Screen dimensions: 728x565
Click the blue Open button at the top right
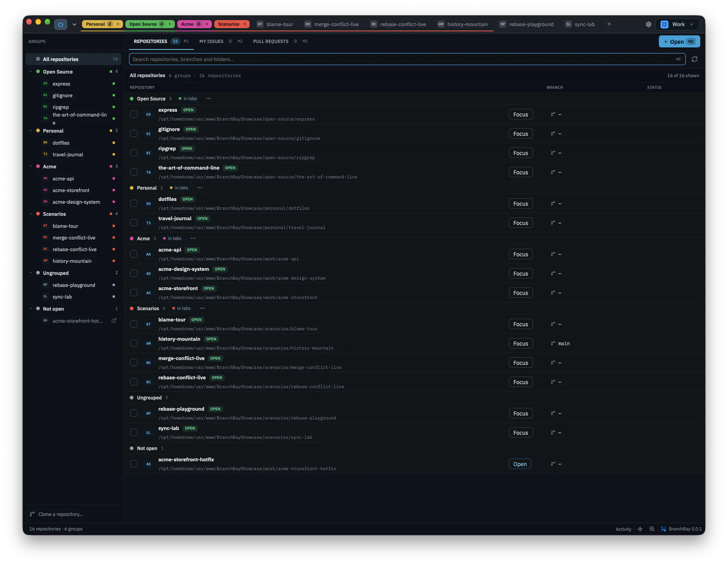pyautogui.click(x=679, y=41)
